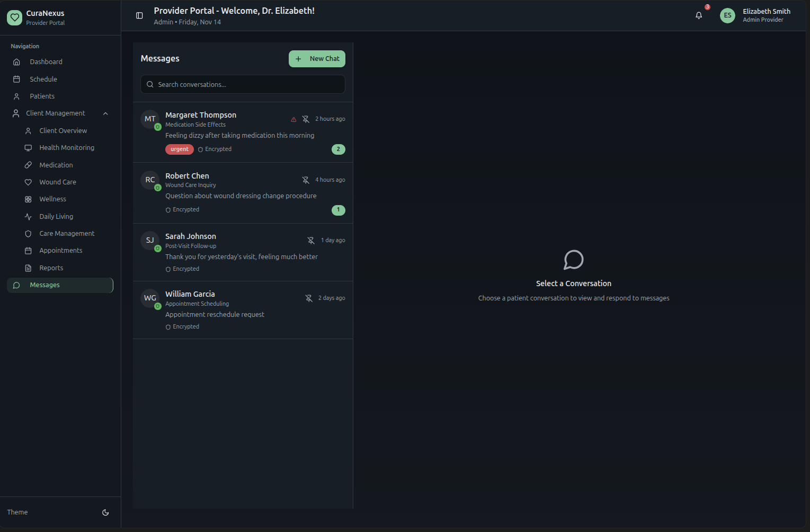The image size is (810, 532).
Task: Open the Dashboard page
Action: [46, 62]
